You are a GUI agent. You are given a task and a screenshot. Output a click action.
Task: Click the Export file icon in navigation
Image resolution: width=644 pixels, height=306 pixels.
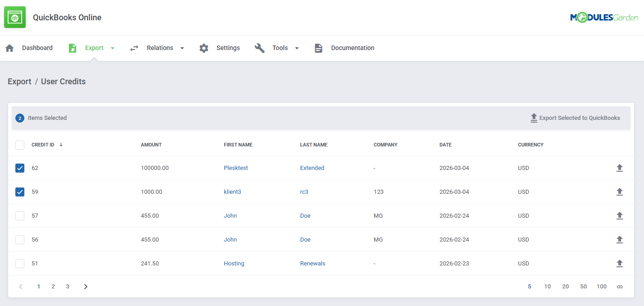point(73,48)
